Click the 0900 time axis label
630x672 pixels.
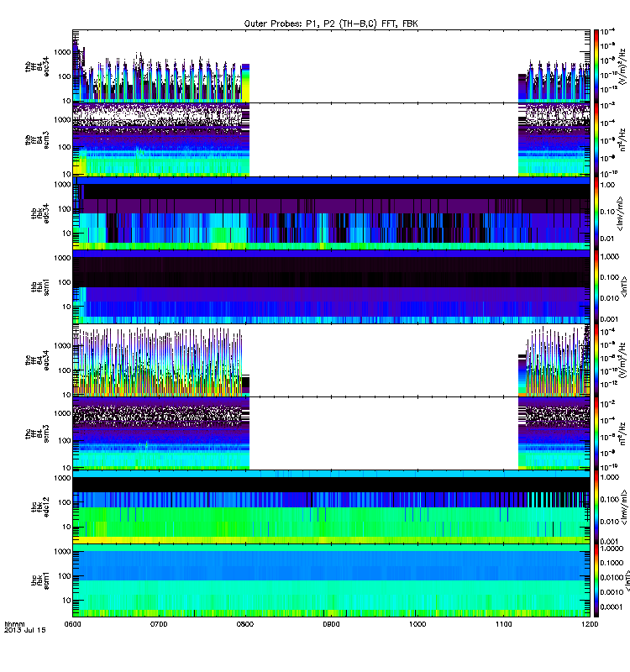click(331, 624)
